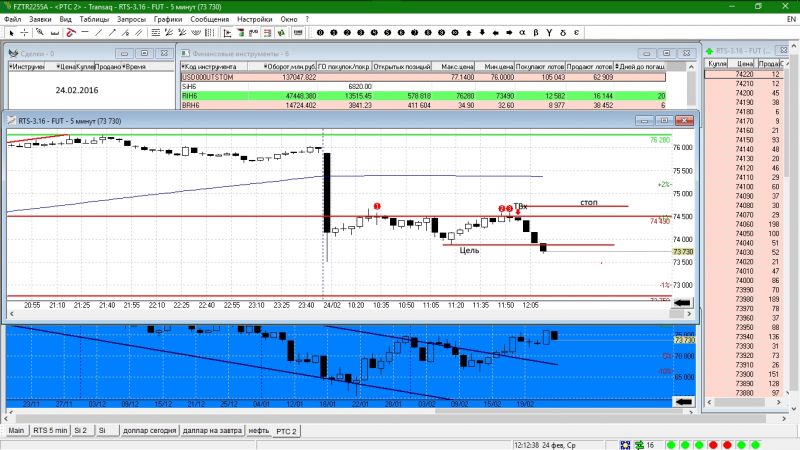Click the стоп label on the chart
Screen dimensions: 800x450
(588, 203)
